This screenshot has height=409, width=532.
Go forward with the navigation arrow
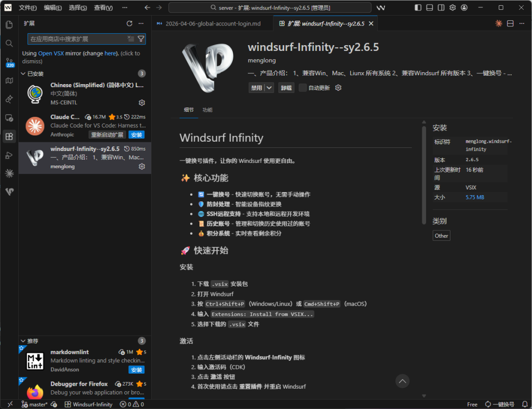(159, 7)
